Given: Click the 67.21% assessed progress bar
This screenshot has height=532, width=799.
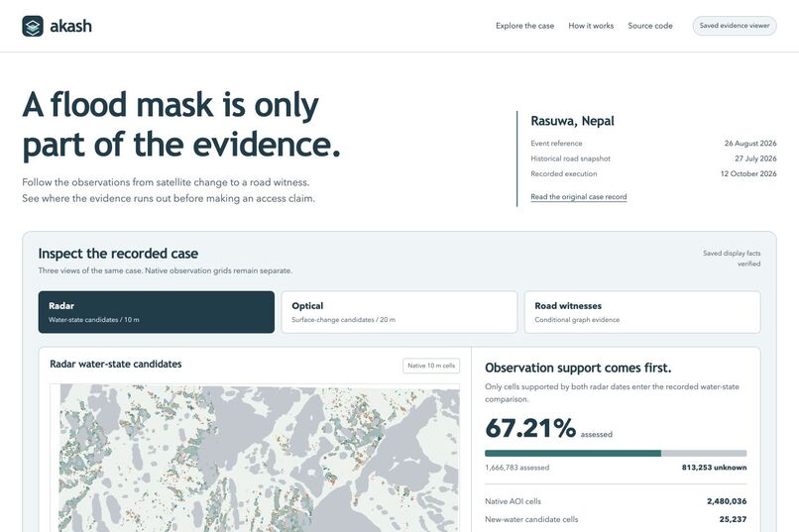Looking at the screenshot, I should (616, 453).
